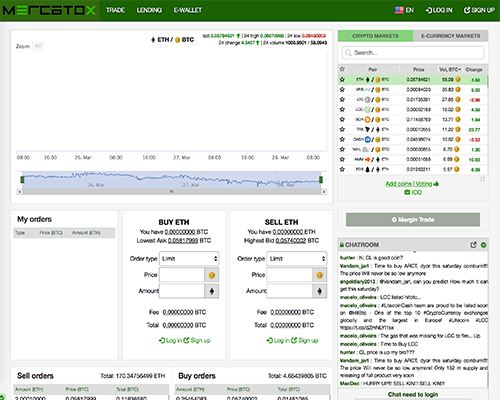500x400 pixels.
Task: Click ETH icon beside Sell Amount
Action: [319, 291]
